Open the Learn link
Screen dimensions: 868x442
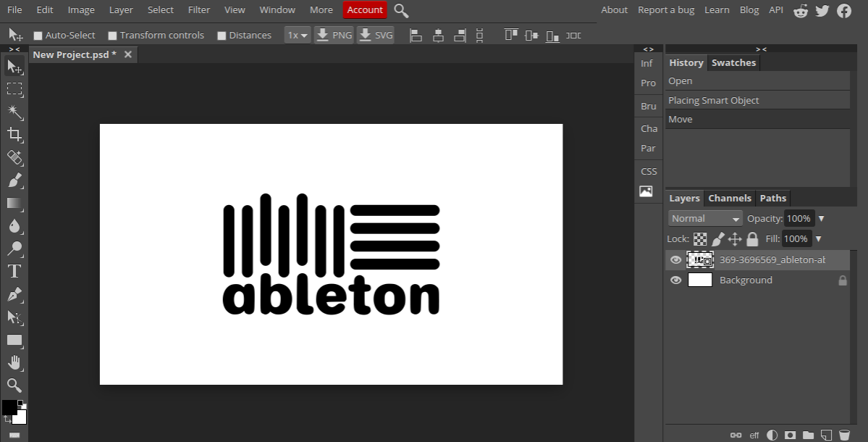[x=717, y=10]
